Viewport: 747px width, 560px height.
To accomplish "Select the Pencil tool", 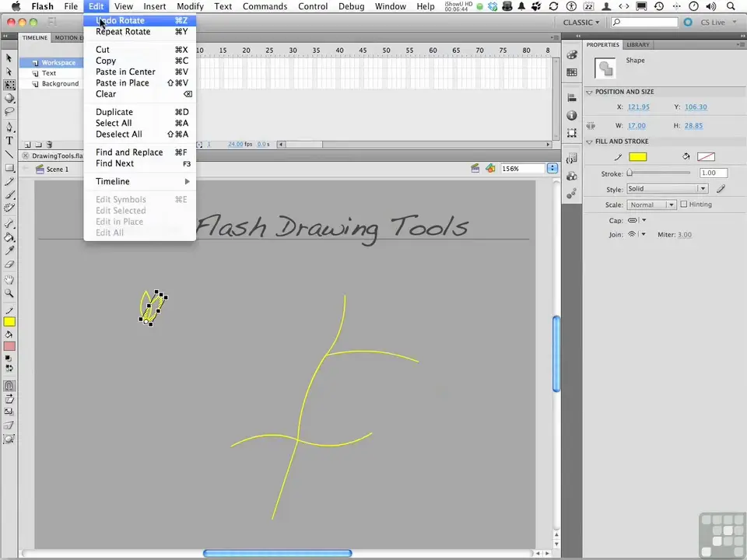I will pyautogui.click(x=9, y=181).
